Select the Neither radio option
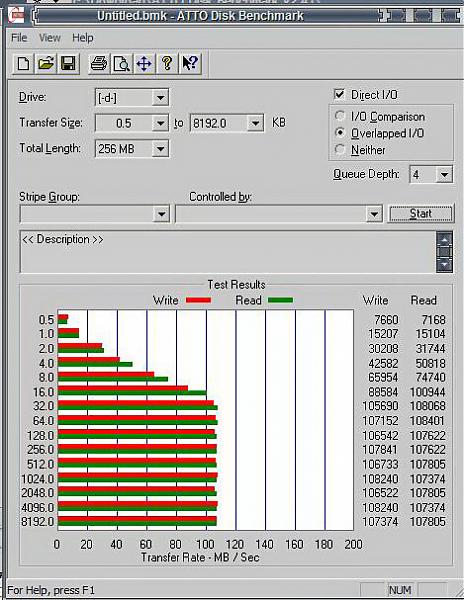 (340, 149)
